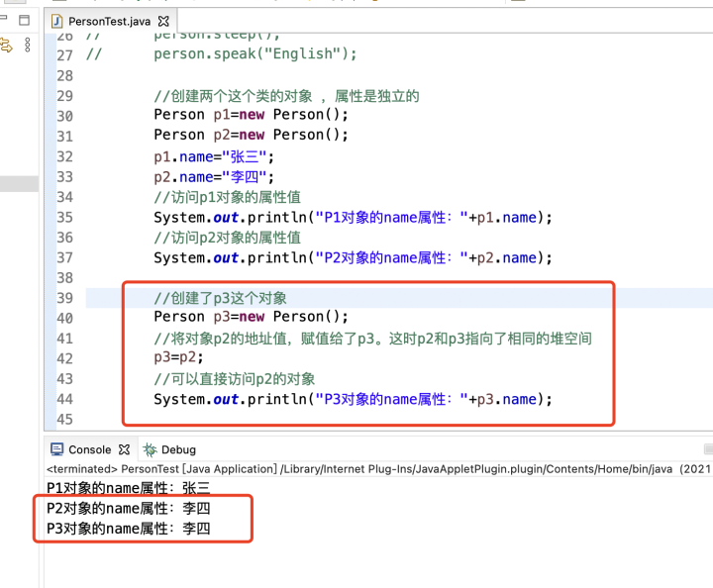Click the assignment 'p3=p2;'

[178, 357]
